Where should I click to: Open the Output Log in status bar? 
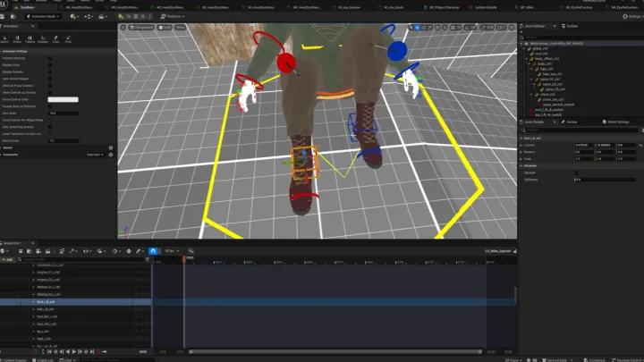tap(43, 360)
